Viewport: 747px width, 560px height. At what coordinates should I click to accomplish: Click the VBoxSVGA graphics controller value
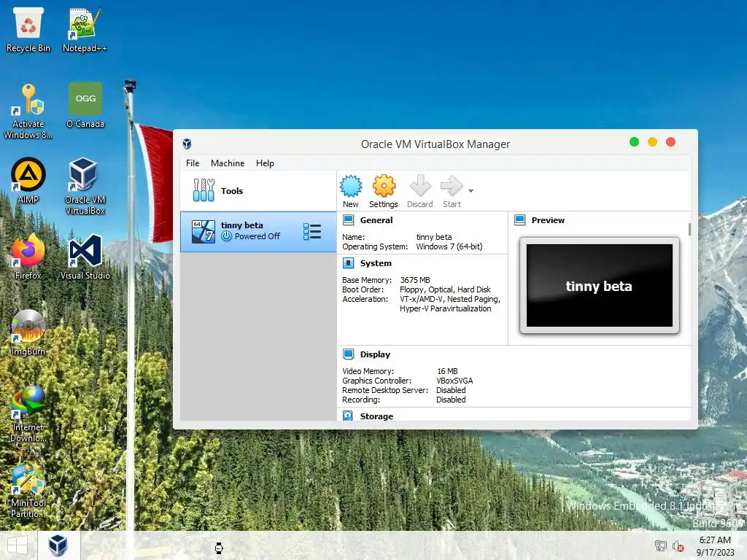pos(454,381)
